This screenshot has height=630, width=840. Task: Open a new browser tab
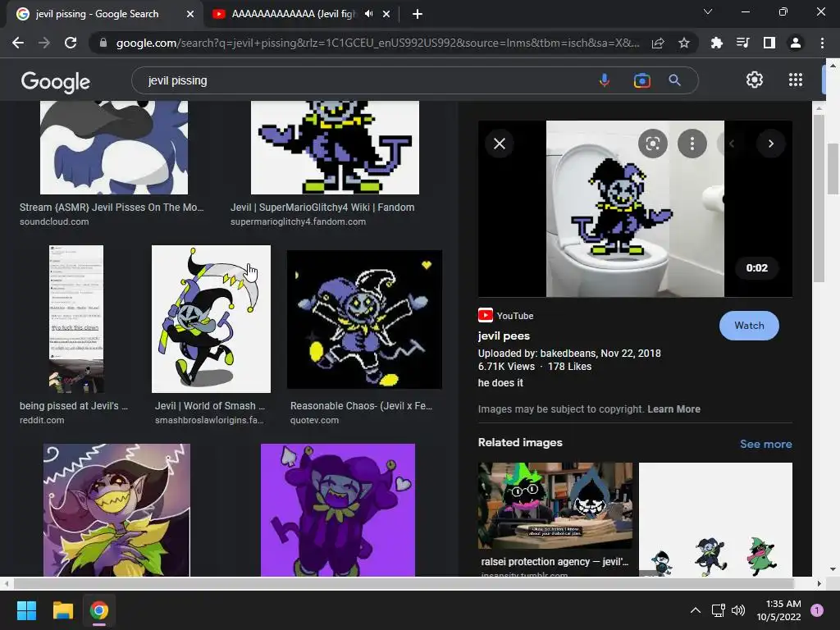point(418,14)
